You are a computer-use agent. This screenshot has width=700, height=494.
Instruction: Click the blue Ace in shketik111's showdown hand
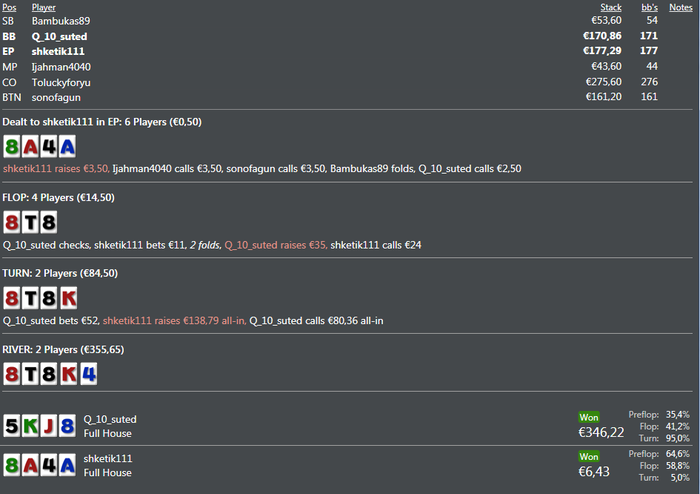tap(67, 465)
